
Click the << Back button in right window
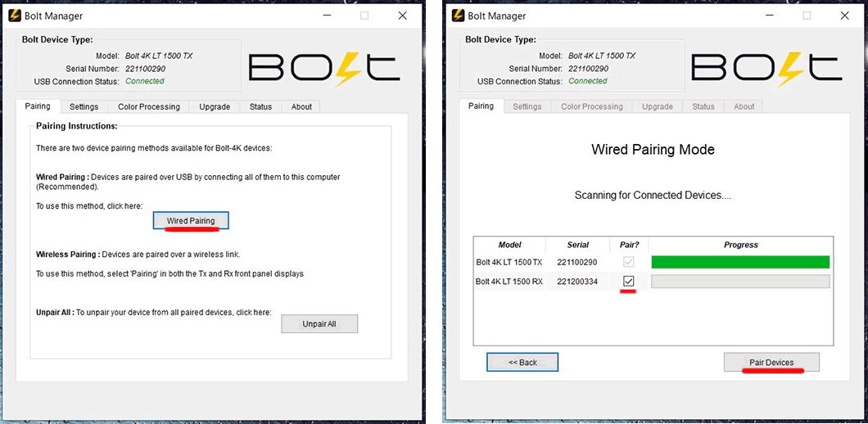[522, 363]
